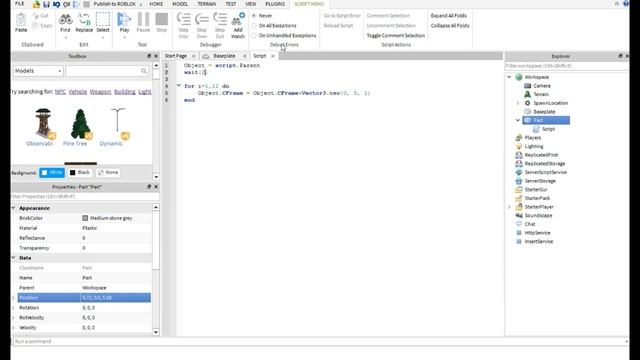The image size is (640, 360).
Task: Switch to the MODEL ribbon tab
Action: click(x=180, y=4)
